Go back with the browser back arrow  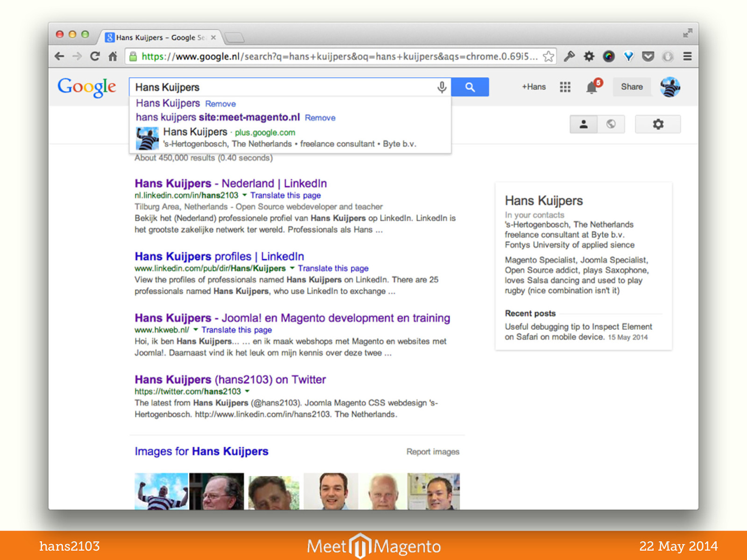pyautogui.click(x=59, y=56)
